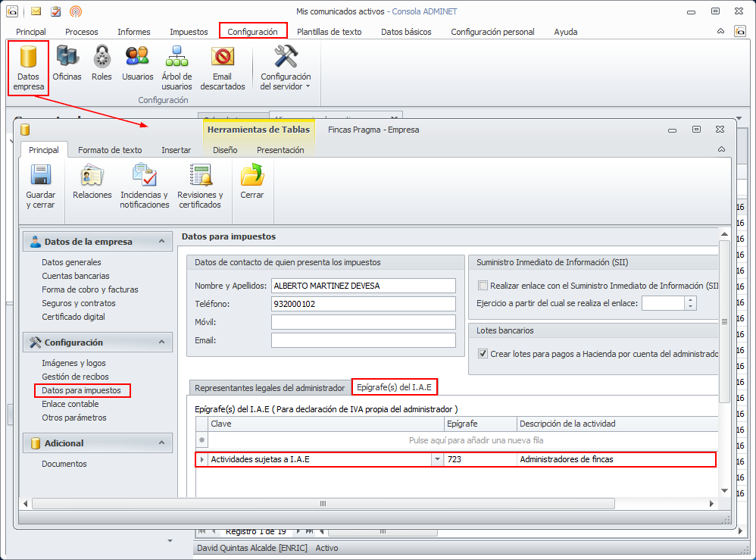This screenshot has width=756, height=560.
Task: Open Gestión de recibos in sidebar
Action: pos(75,376)
